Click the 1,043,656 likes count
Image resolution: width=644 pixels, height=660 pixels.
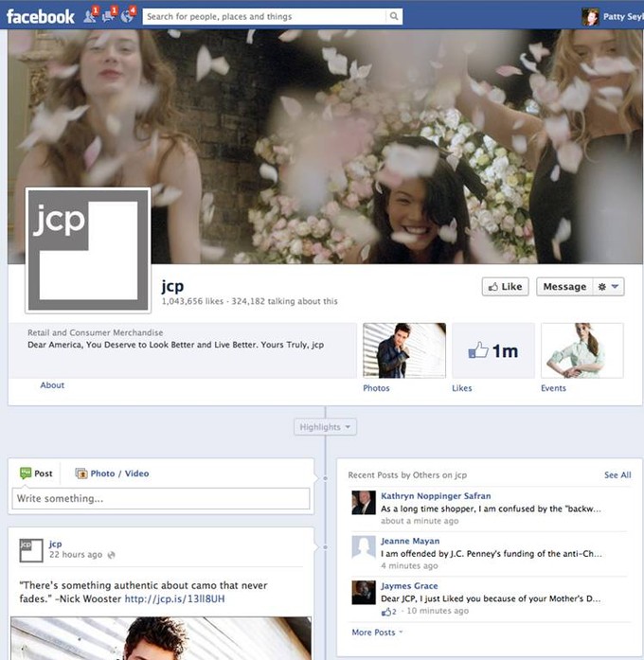(192, 301)
